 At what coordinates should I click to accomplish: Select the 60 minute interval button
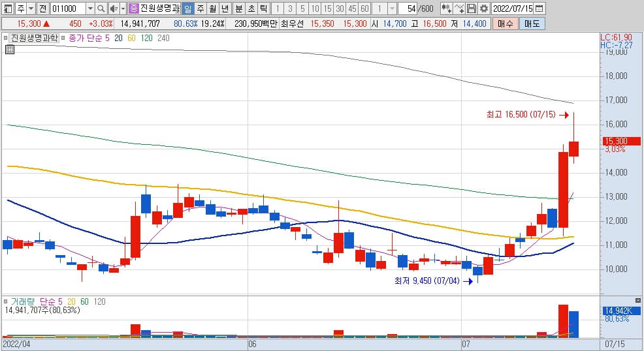[364, 8]
